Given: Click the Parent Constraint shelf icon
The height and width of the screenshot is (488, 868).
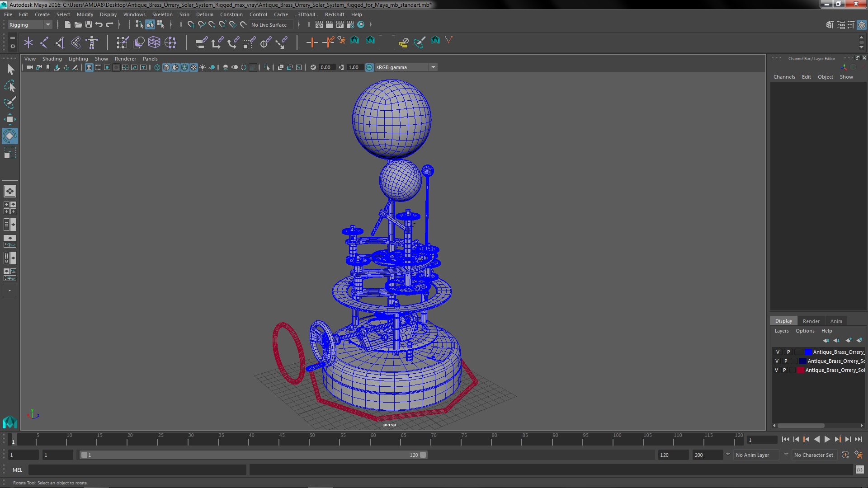Looking at the screenshot, I should (201, 42).
